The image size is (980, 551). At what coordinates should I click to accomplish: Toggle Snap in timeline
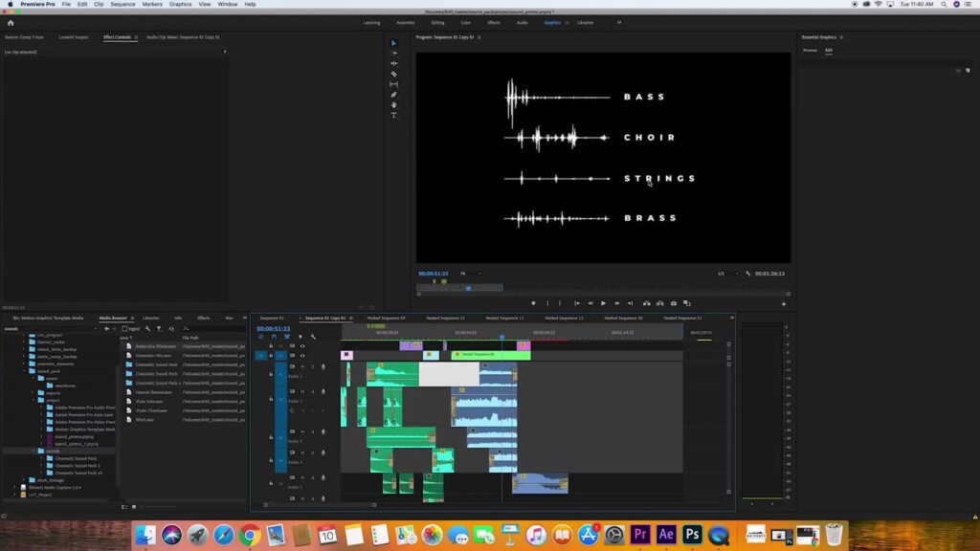click(274, 337)
